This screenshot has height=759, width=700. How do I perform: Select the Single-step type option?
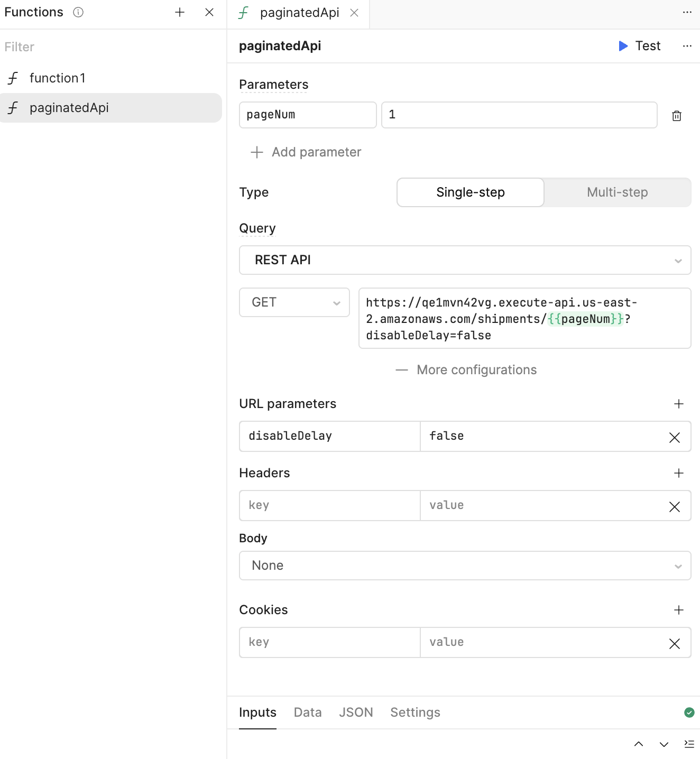(x=471, y=192)
